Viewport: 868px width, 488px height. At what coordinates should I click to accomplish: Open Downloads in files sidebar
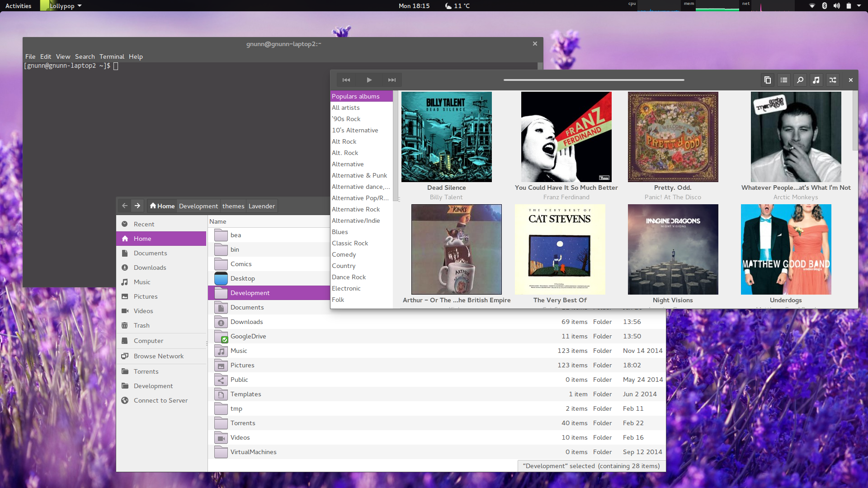tap(161, 267)
